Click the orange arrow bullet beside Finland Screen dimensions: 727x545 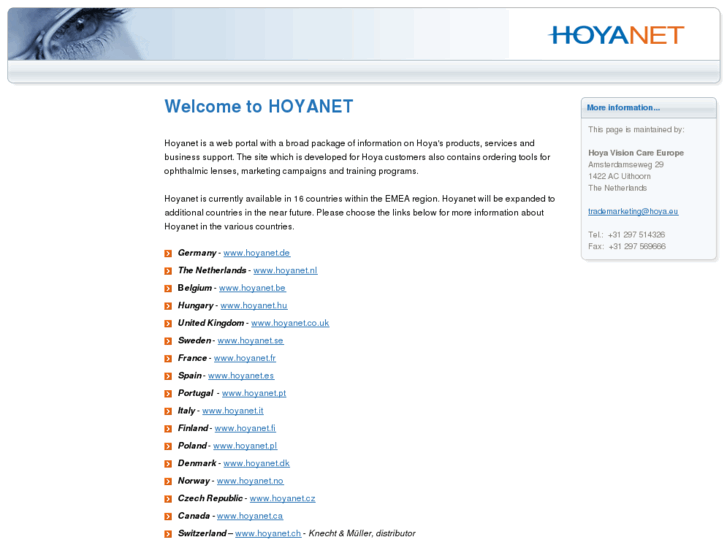coord(168,429)
